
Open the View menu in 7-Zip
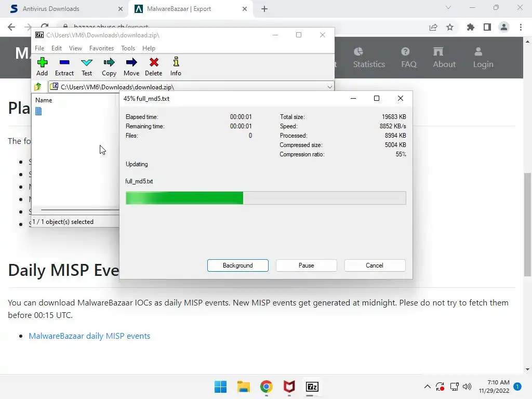coord(75,48)
